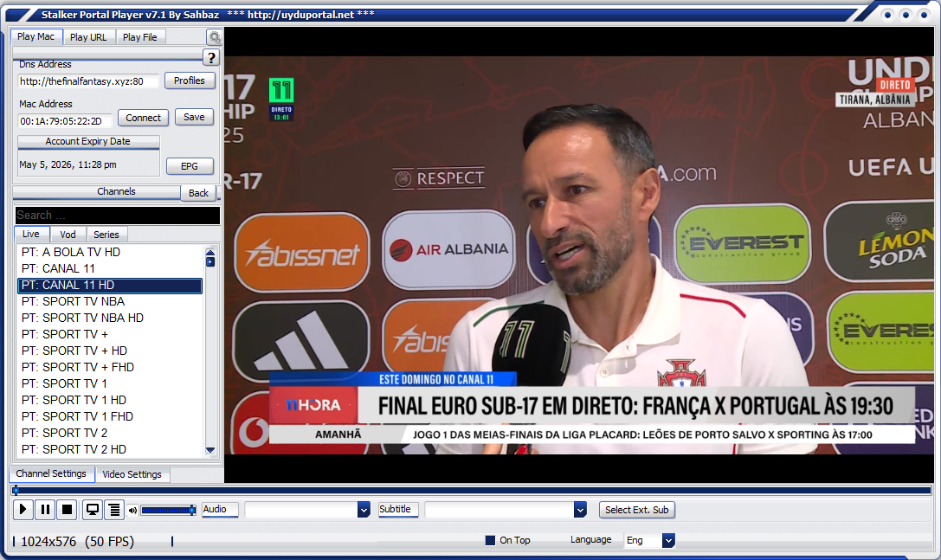Select the PT: SPORT TV NBA channel
Viewport: 941px width, 560px height.
(x=110, y=301)
